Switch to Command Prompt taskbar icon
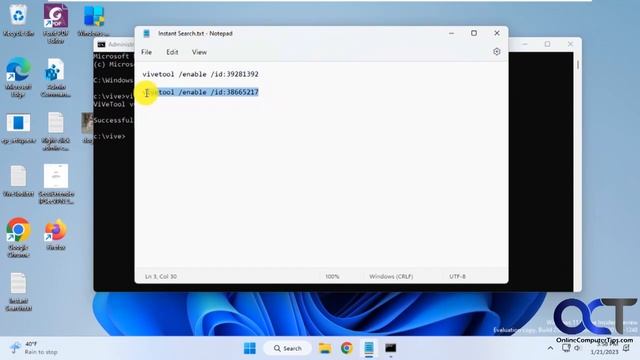Viewport: 640px width, 360px height. 391,348
